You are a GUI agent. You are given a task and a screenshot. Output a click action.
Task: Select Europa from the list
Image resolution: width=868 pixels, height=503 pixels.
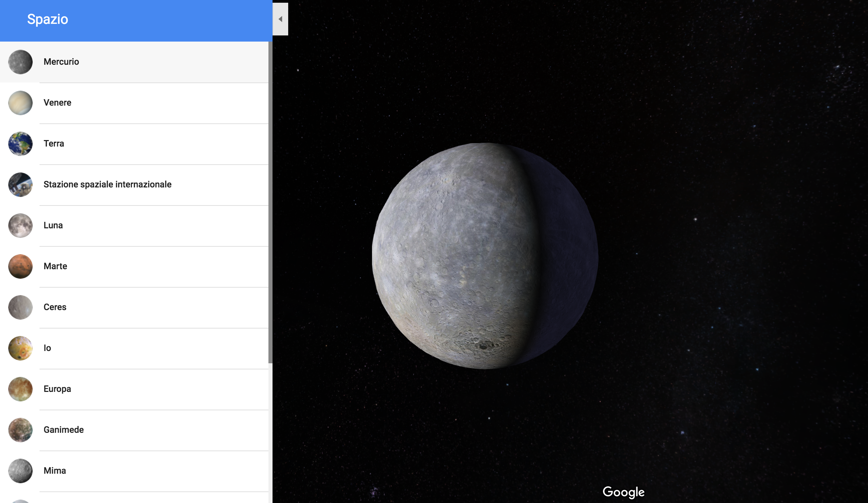[x=57, y=389]
